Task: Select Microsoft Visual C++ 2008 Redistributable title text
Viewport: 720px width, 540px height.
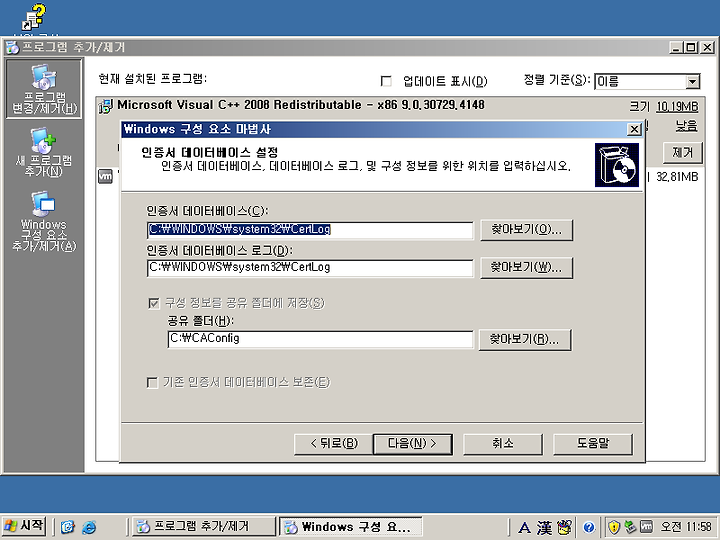Action: pyautogui.click(x=301, y=105)
